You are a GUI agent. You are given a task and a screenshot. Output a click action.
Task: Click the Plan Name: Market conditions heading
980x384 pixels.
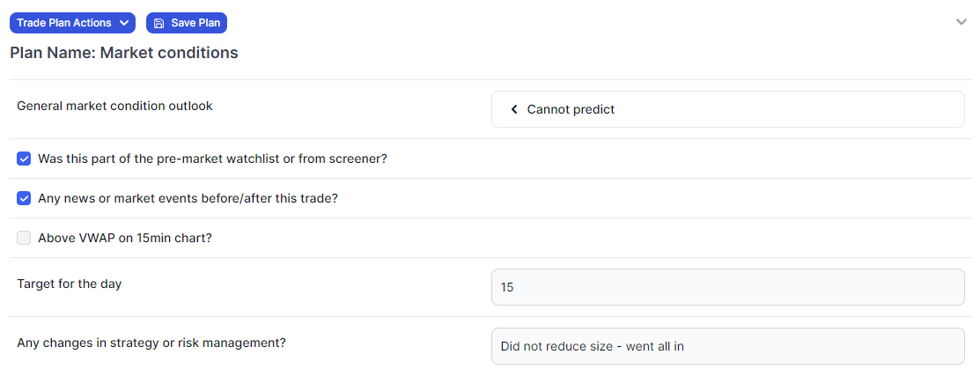[124, 53]
